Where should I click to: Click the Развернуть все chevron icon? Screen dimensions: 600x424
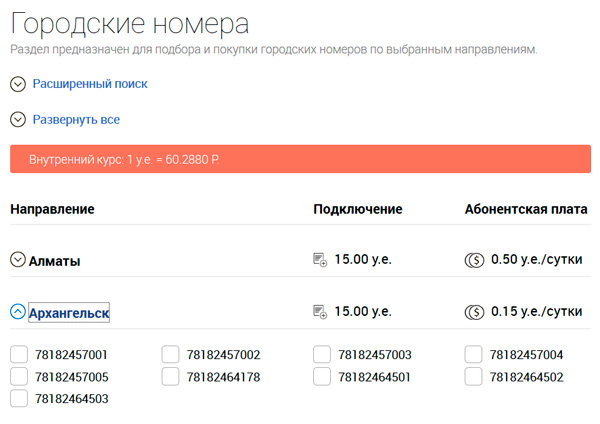17,120
